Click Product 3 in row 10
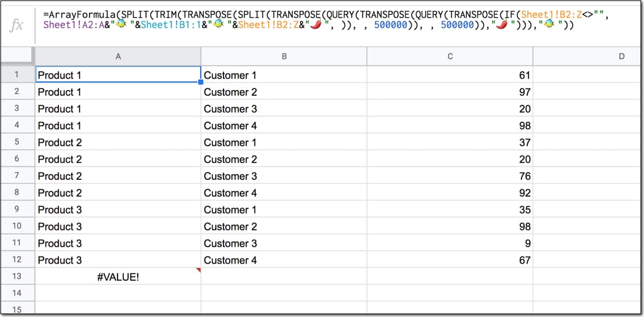 point(60,227)
